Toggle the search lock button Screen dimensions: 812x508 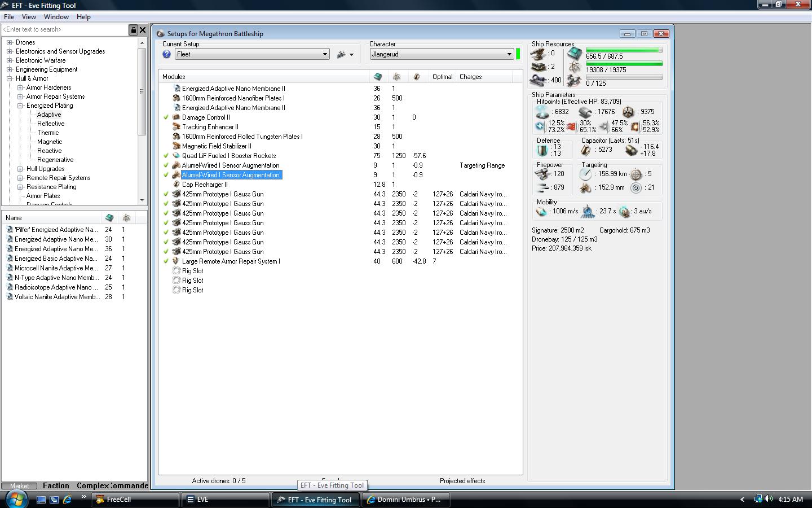pos(134,30)
